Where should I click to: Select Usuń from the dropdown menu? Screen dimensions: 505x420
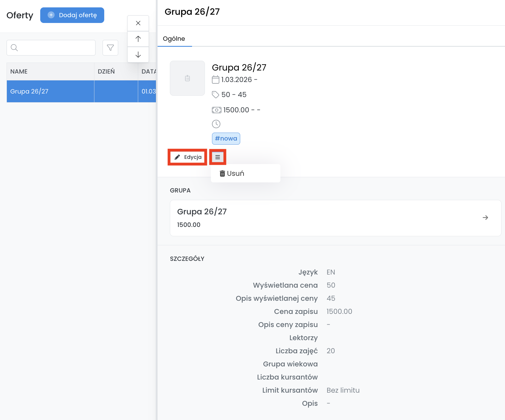pos(232,173)
